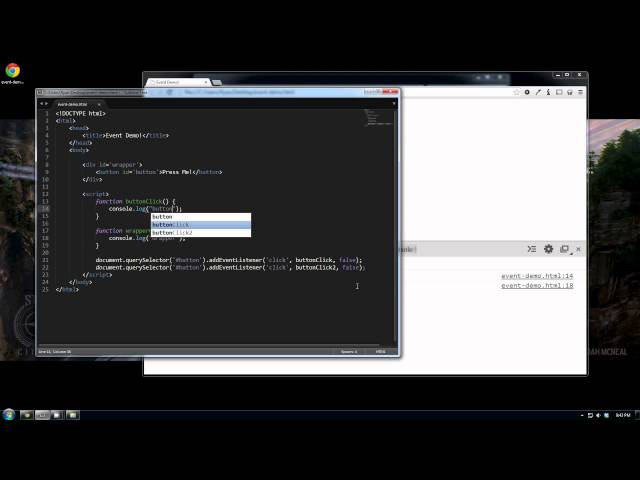Click the screen-shaped extension icon in Chrome toolbar
This screenshot has height=480, width=640.
(x=559, y=92)
